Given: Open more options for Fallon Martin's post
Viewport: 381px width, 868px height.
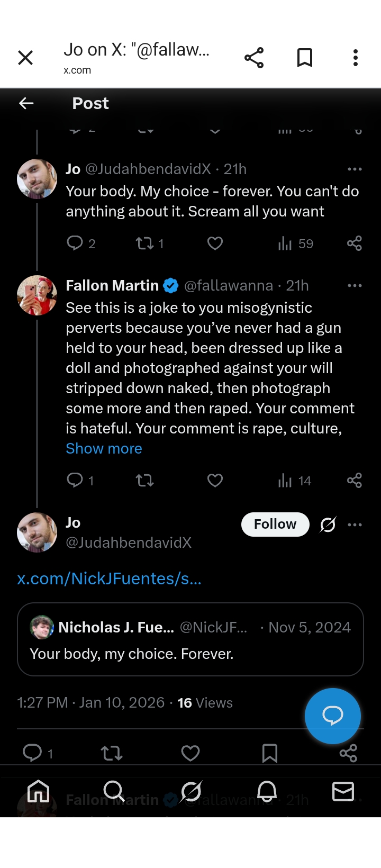Looking at the screenshot, I should [355, 286].
